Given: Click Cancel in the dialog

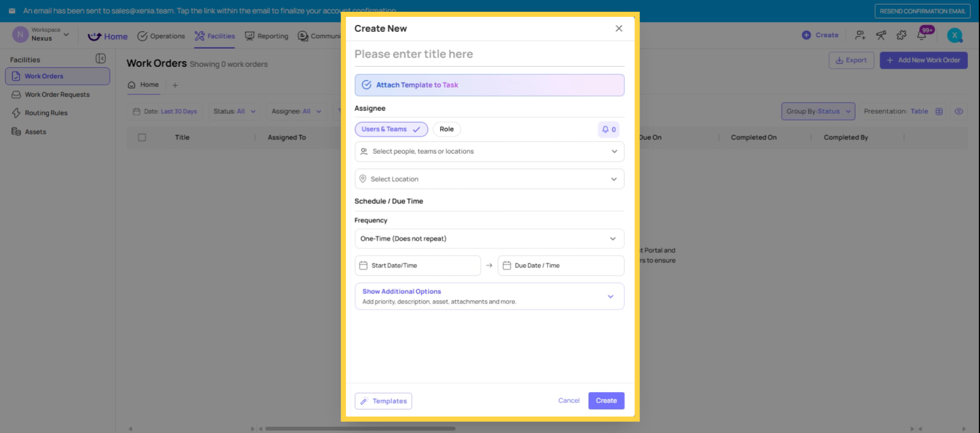Looking at the screenshot, I should 569,401.
